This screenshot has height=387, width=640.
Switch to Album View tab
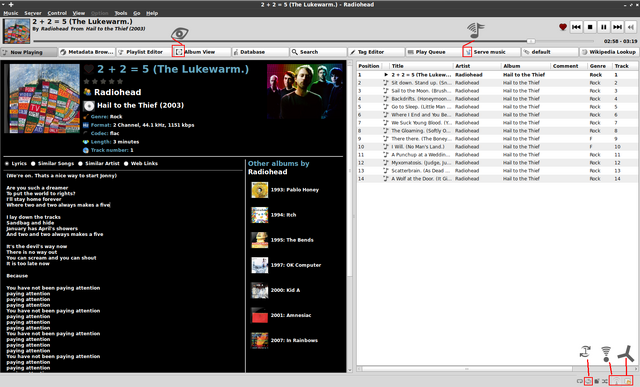click(202, 52)
